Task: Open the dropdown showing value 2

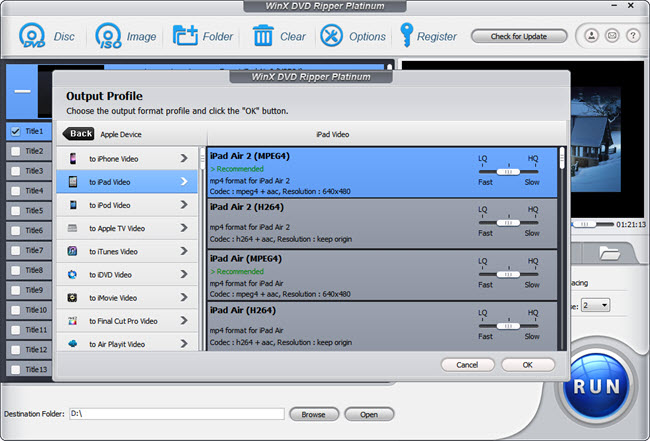Action: click(x=595, y=305)
